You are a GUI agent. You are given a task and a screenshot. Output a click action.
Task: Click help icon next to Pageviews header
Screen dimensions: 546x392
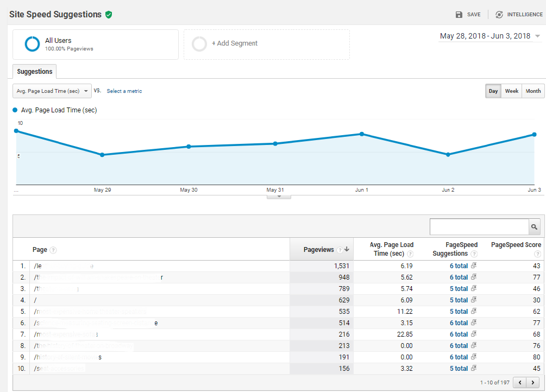coord(340,250)
